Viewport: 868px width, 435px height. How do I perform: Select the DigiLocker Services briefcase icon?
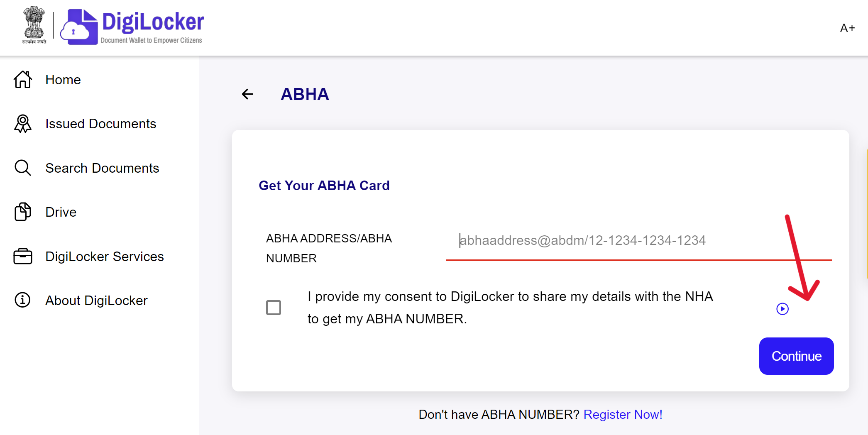(x=22, y=256)
